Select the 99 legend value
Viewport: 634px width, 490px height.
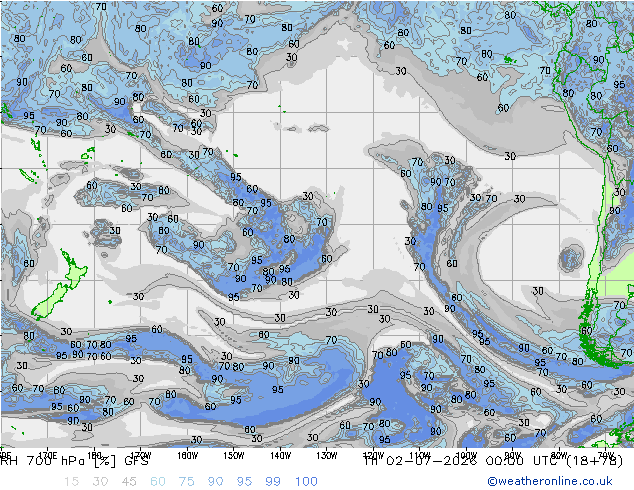coord(273,482)
